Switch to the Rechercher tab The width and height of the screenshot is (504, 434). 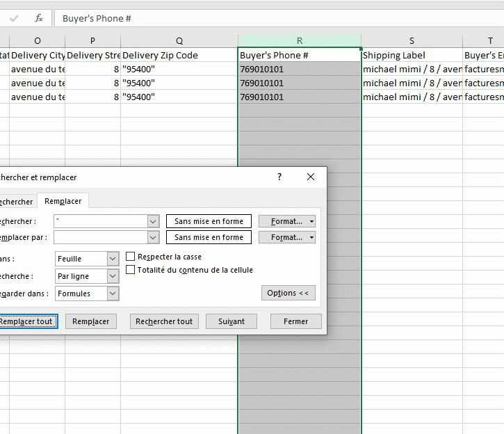coord(15,202)
